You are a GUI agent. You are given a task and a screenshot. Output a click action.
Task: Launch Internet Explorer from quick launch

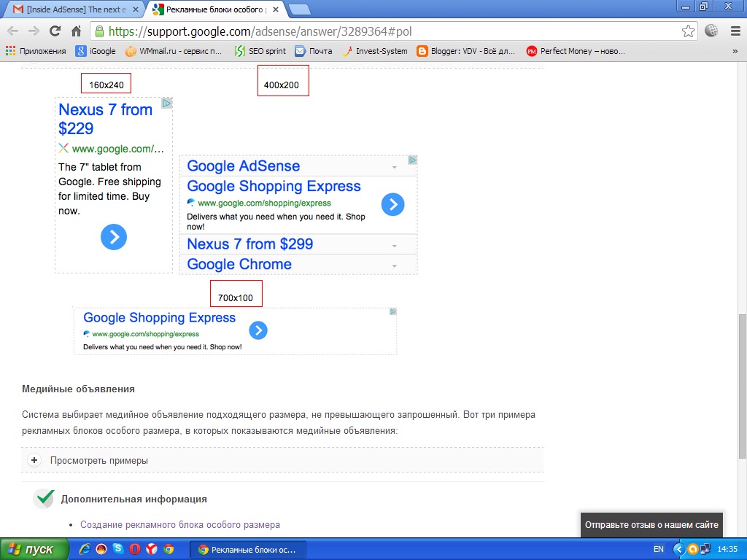(x=85, y=549)
